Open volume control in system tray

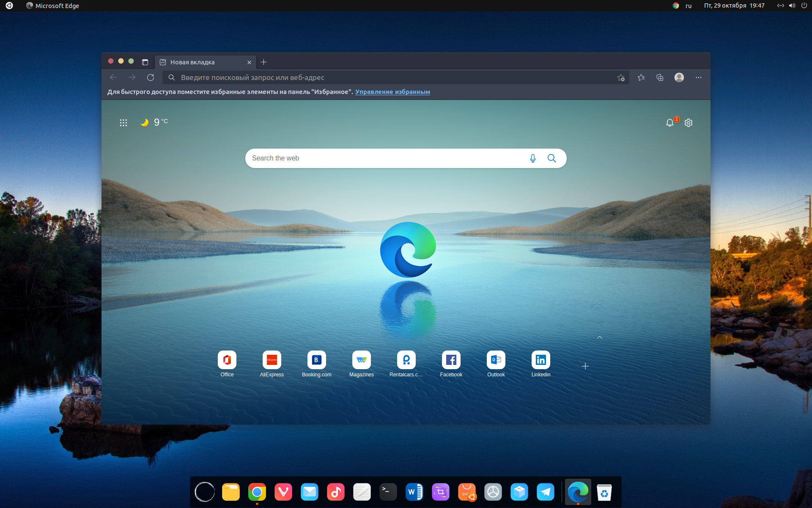point(792,6)
